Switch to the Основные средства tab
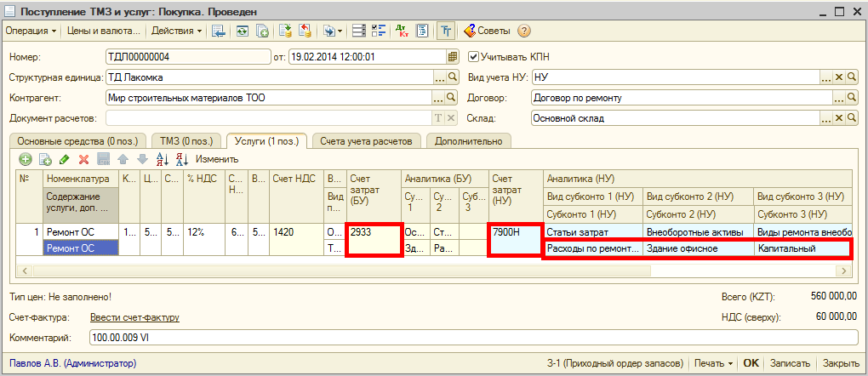 coord(77,140)
